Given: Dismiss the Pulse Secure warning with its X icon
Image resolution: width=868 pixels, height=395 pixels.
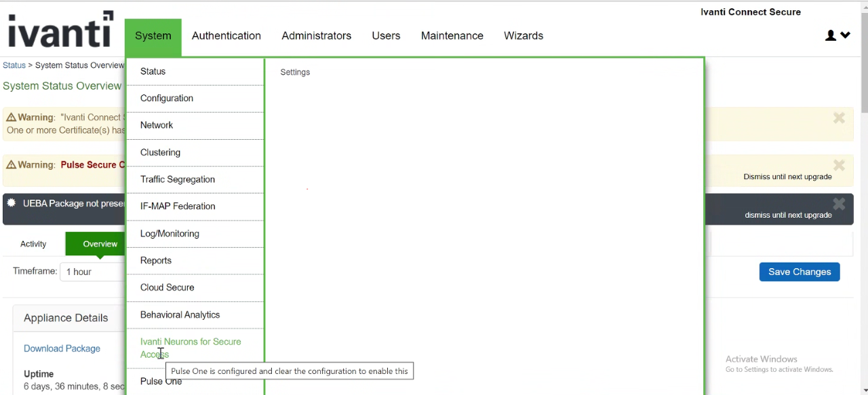Looking at the screenshot, I should coord(839,165).
